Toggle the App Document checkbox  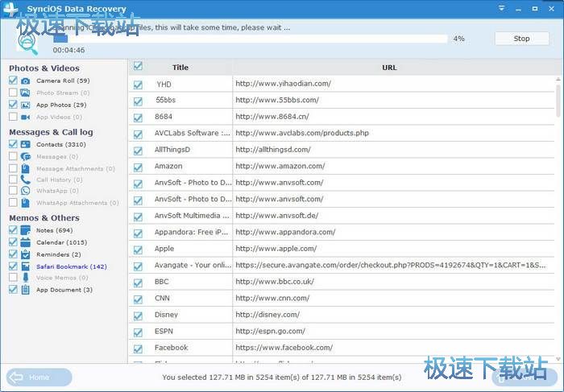(13, 289)
